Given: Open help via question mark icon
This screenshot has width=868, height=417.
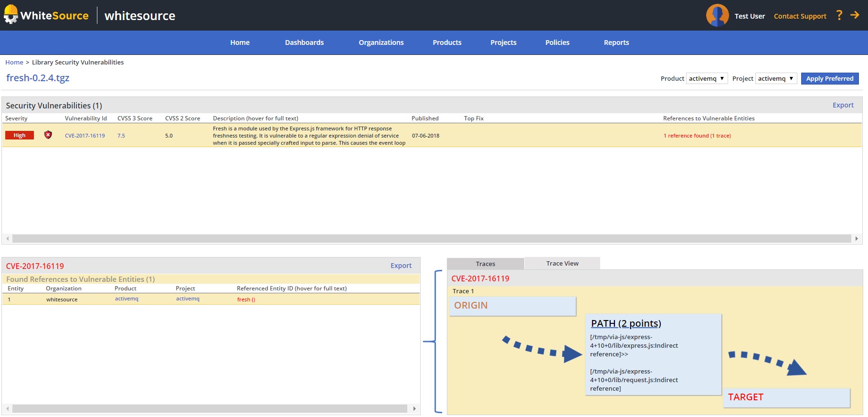Looking at the screenshot, I should click(x=839, y=15).
